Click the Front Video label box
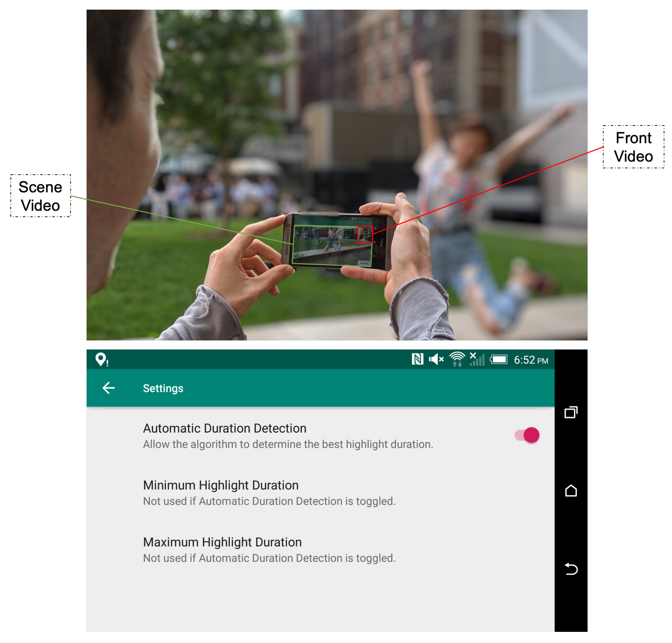Screen dimensions: 672x643 pyautogui.click(x=633, y=147)
